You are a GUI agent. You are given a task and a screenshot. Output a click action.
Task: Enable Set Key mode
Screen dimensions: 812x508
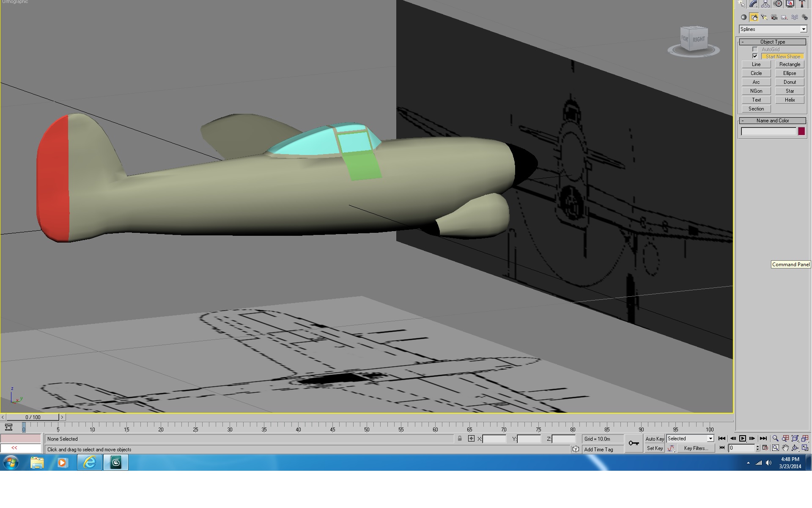[655, 448]
